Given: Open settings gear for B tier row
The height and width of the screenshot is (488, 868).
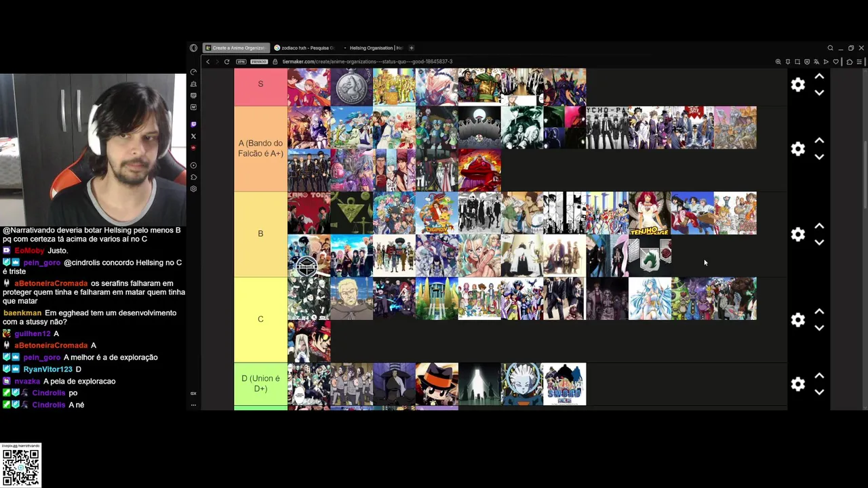Looking at the screenshot, I should pos(797,234).
